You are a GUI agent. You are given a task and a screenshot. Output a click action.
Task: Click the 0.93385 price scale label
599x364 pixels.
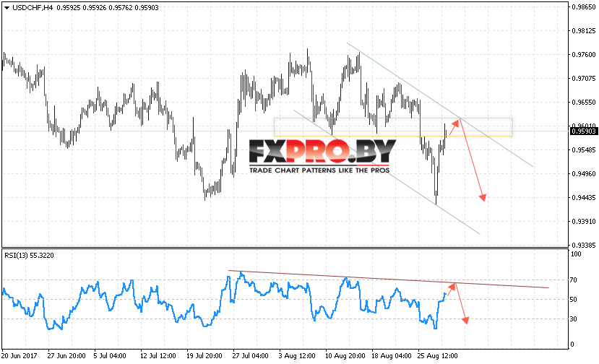(x=583, y=245)
